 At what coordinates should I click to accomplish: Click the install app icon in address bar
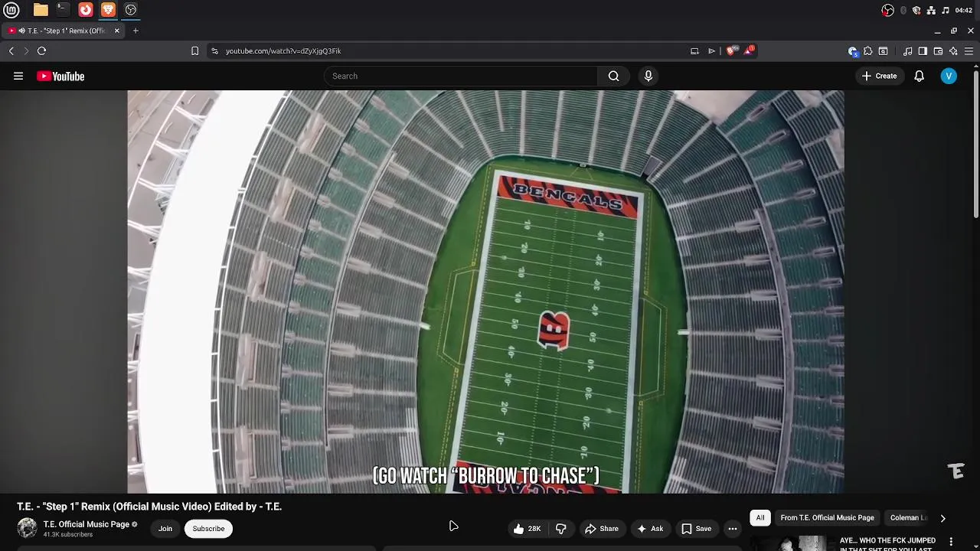pyautogui.click(x=694, y=51)
